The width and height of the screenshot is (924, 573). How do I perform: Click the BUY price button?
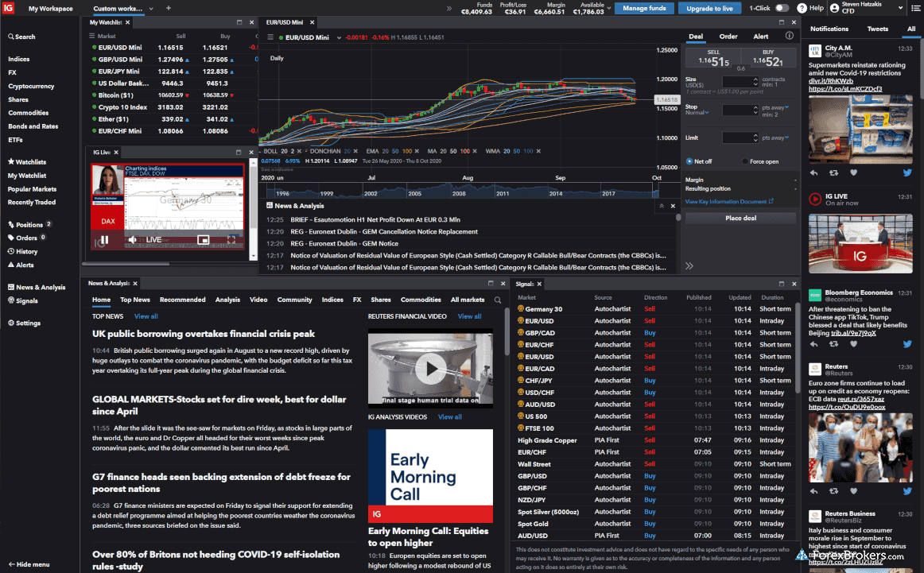[768, 58]
